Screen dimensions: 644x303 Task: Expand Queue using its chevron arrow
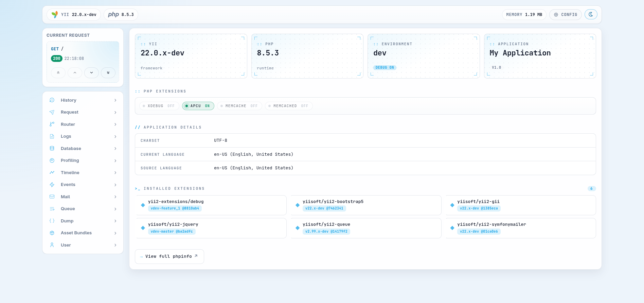115,209
